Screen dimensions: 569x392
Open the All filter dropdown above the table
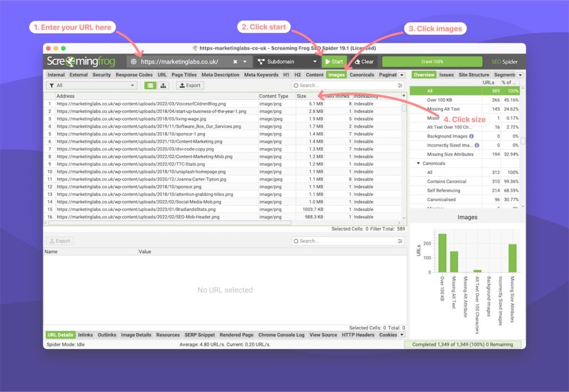tap(92, 86)
